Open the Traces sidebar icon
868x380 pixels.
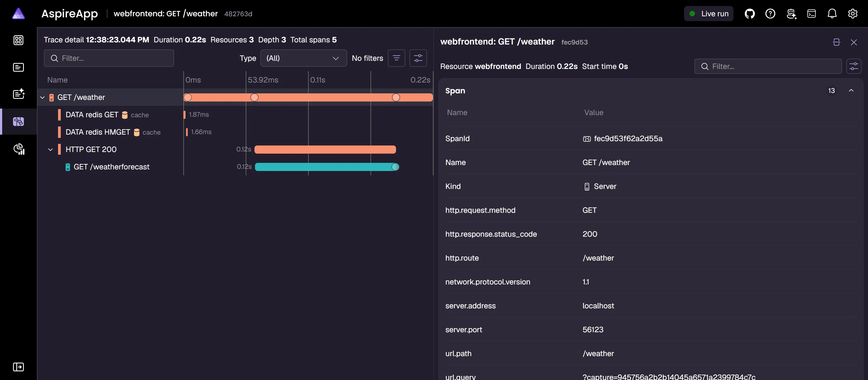click(18, 121)
